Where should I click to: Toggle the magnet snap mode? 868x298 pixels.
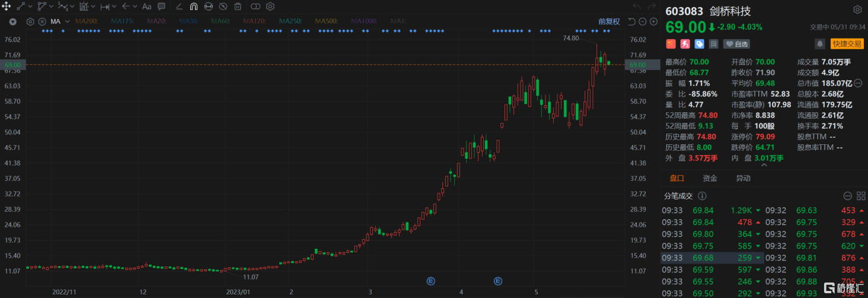point(194,7)
